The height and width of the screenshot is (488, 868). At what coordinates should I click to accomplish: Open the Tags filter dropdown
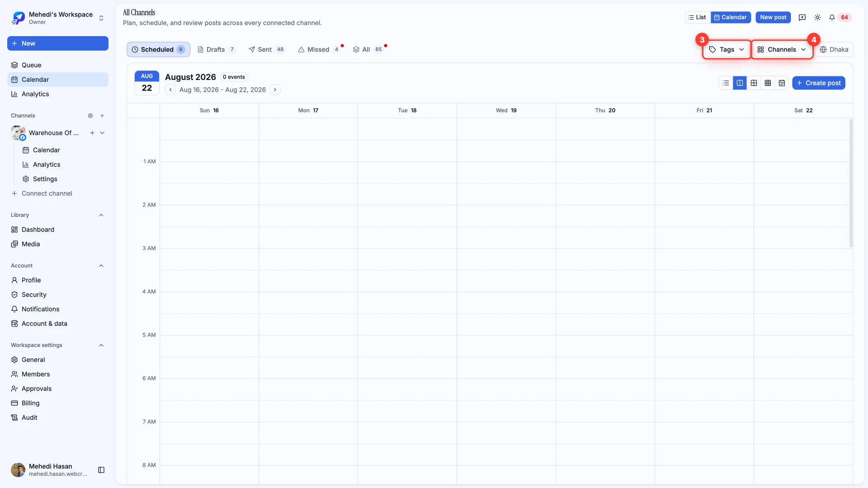tap(726, 50)
